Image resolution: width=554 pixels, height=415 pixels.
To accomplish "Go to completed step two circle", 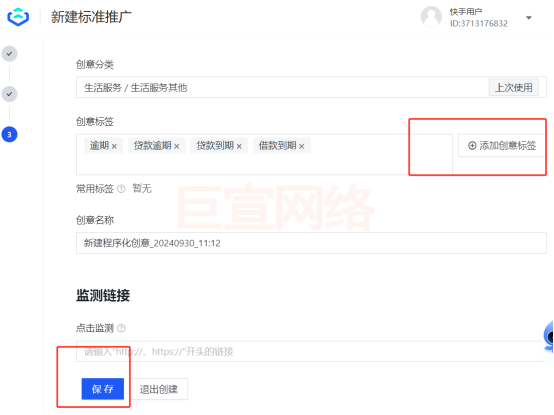I will tap(10, 94).
